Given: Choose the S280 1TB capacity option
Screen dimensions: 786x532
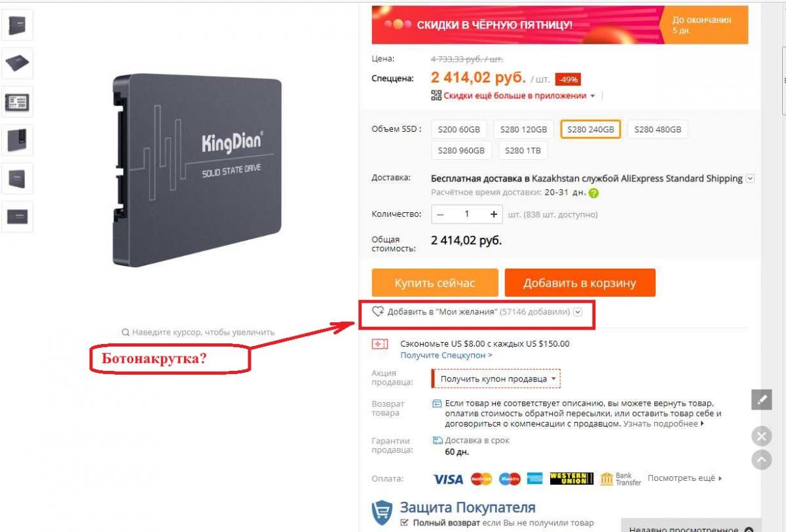Looking at the screenshot, I should click(523, 151).
